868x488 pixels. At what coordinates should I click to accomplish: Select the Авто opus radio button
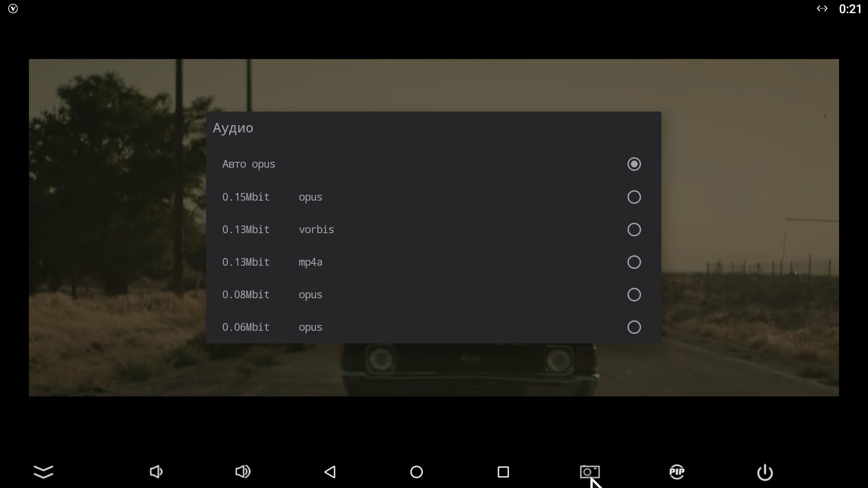pyautogui.click(x=634, y=164)
